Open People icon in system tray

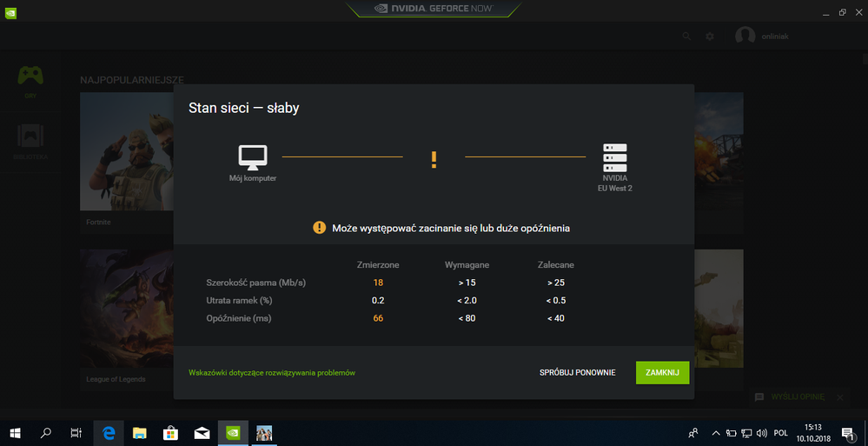692,433
